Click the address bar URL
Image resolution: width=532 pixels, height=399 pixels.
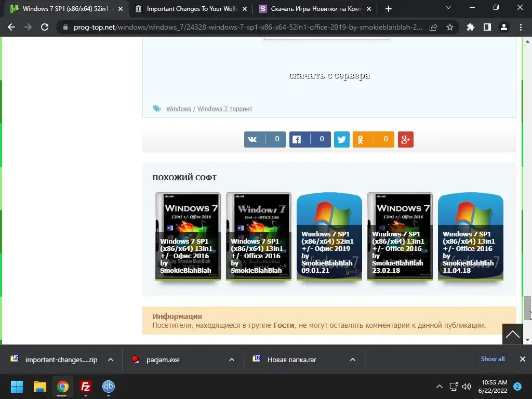pyautogui.click(x=248, y=27)
